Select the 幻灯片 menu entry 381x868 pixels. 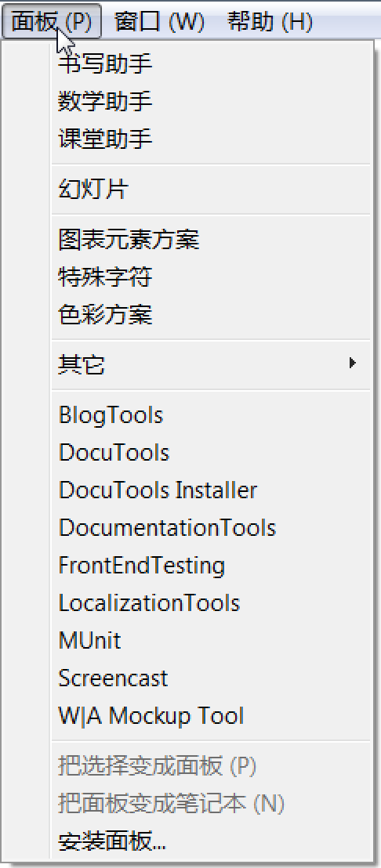210,190
